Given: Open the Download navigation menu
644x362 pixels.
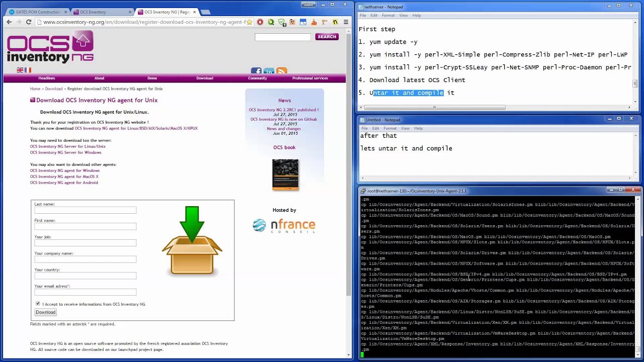Looking at the screenshot, I should [204, 78].
